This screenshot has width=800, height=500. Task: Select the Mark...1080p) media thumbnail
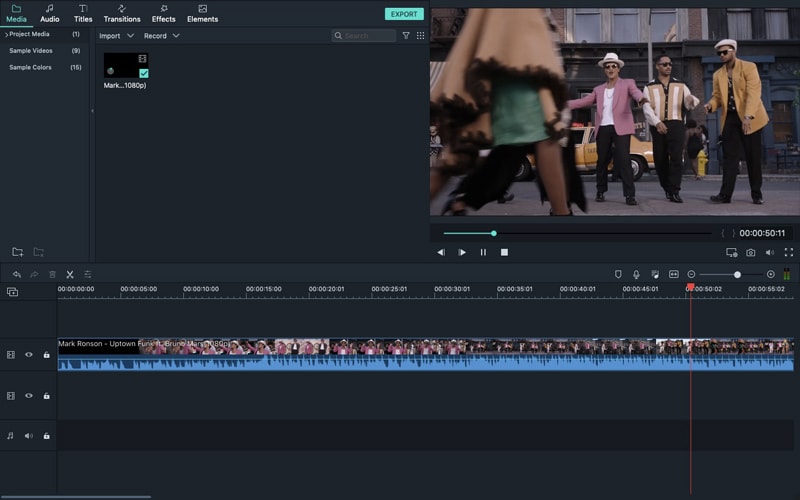(126, 65)
